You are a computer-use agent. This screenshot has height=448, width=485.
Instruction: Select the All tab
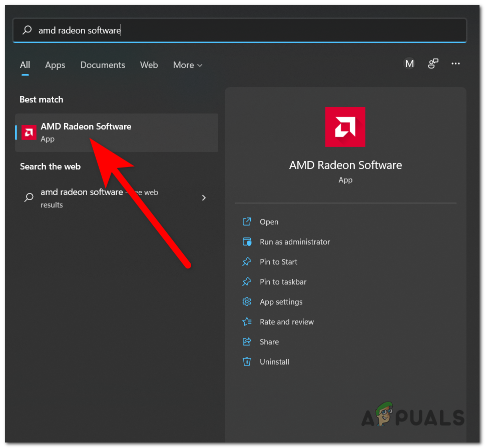25,65
